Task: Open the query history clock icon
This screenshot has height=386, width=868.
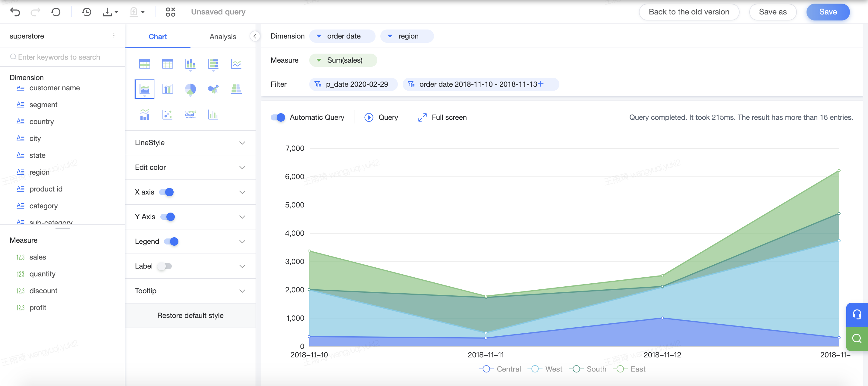Action: click(86, 12)
